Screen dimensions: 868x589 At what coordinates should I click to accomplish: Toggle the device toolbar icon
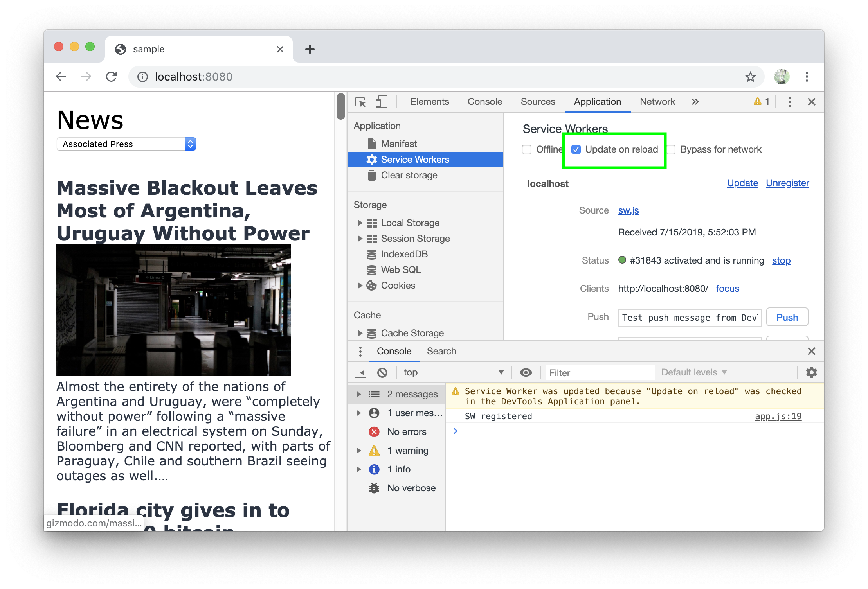[381, 102]
